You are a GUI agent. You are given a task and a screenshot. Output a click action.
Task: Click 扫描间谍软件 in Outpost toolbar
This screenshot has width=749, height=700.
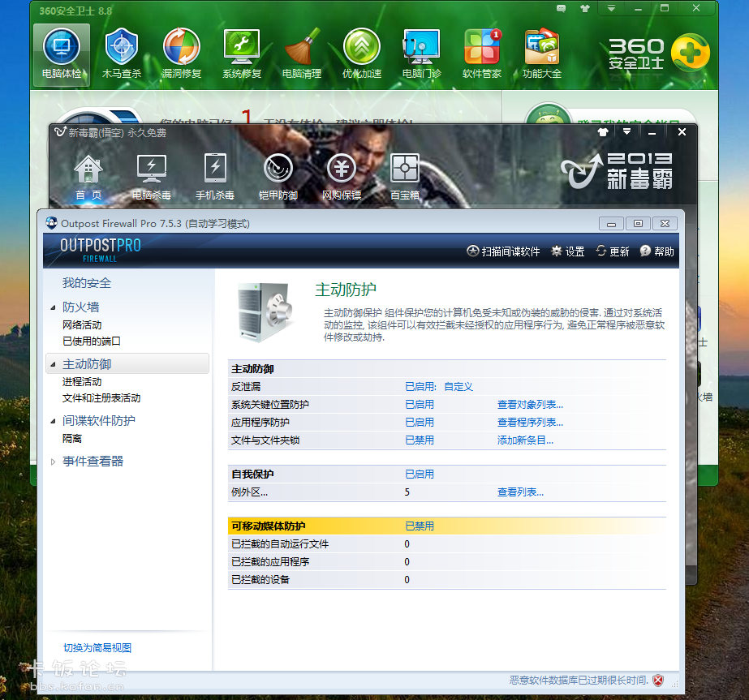coord(503,251)
